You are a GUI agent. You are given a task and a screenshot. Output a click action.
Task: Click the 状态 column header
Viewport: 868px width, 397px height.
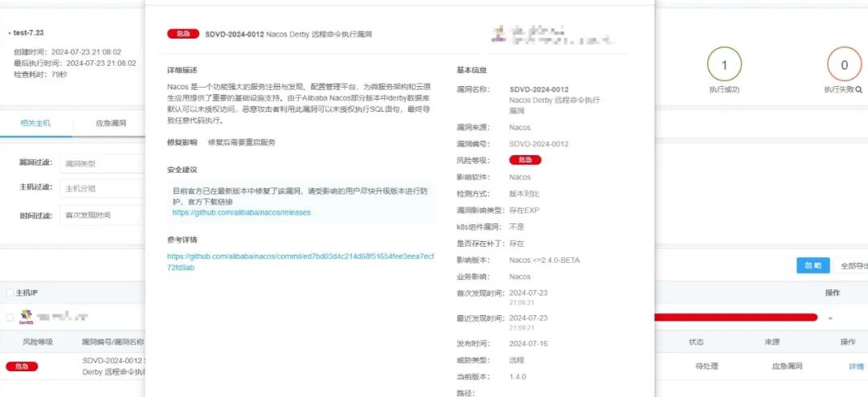point(696,342)
